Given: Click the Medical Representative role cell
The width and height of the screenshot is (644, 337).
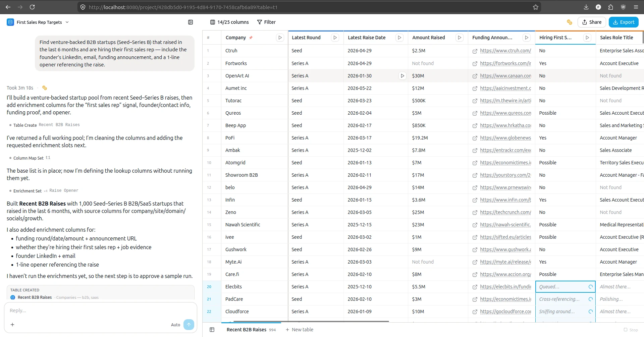Looking at the screenshot, I should pyautogui.click(x=620, y=225).
